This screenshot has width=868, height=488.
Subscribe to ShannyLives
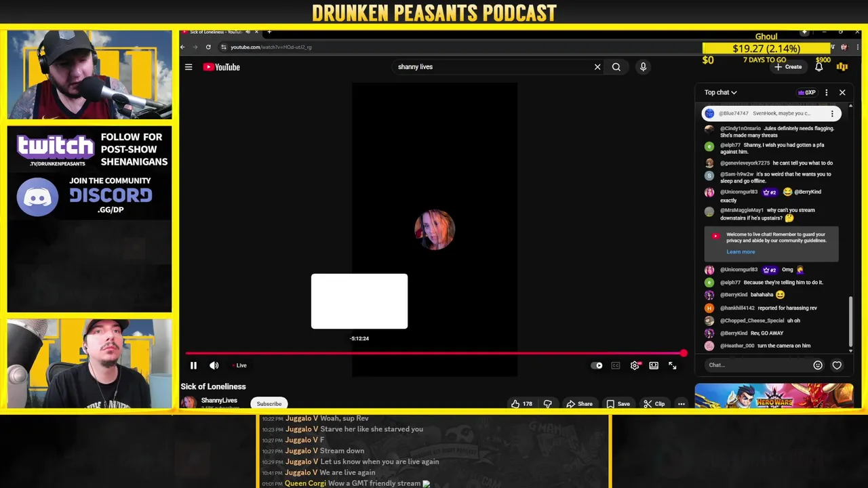[269, 404]
